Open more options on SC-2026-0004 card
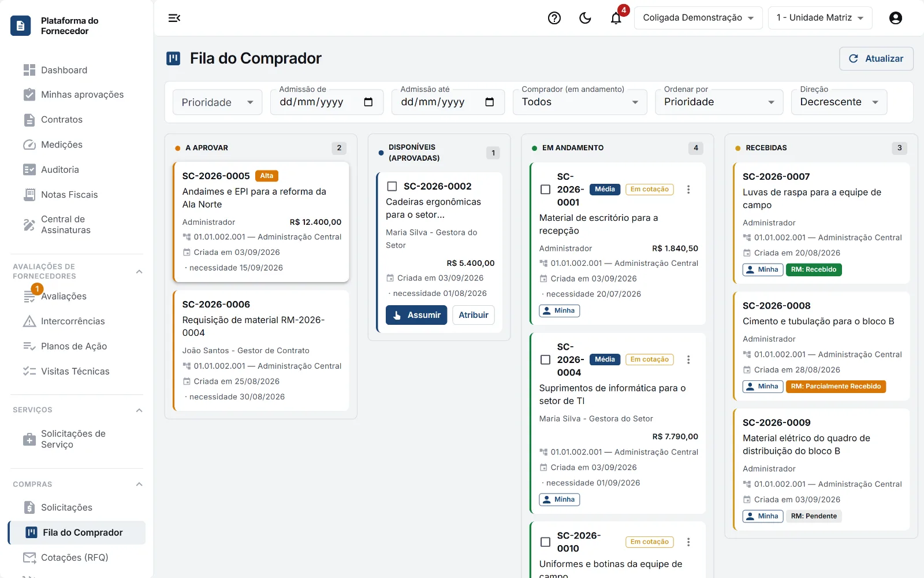Viewport: 924px width, 578px height. tap(688, 360)
